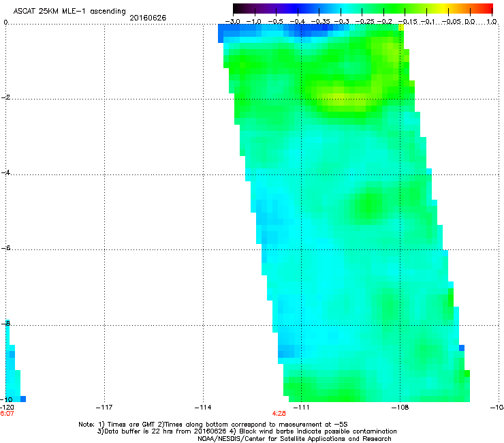Click the latitude axis label -6
The width and height of the screenshot is (504, 443).
click(5, 247)
